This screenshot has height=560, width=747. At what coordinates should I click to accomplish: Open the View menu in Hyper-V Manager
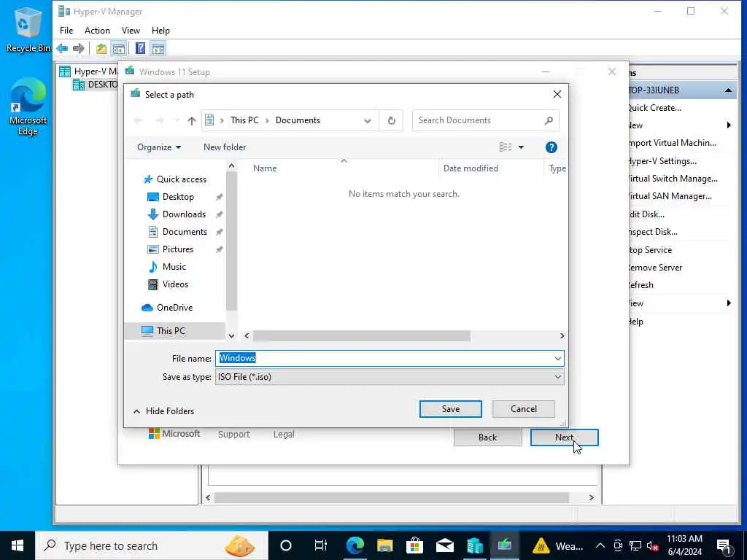coord(131,31)
